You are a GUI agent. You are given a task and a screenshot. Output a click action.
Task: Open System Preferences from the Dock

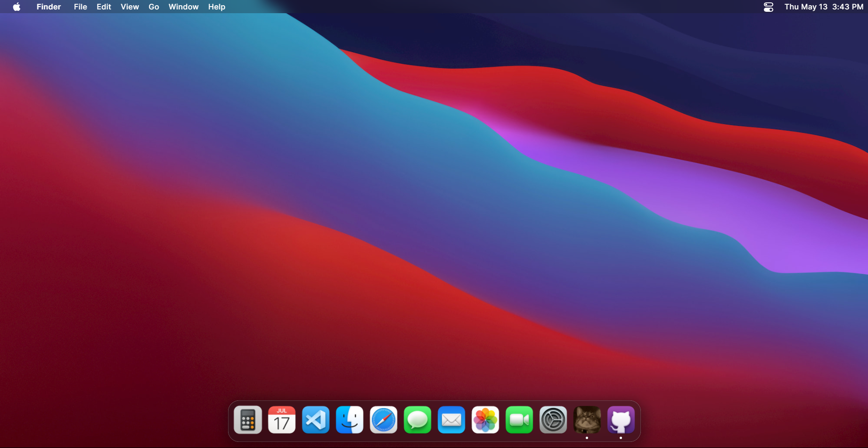(x=553, y=420)
